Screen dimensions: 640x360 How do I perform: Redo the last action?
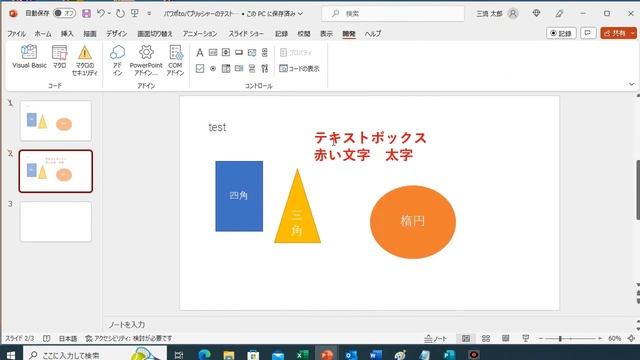click(x=120, y=13)
